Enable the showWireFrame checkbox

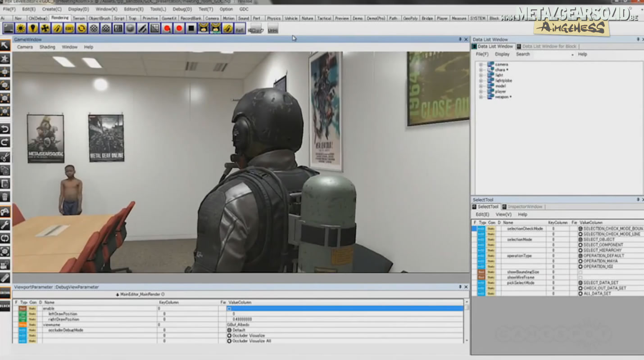580,278
